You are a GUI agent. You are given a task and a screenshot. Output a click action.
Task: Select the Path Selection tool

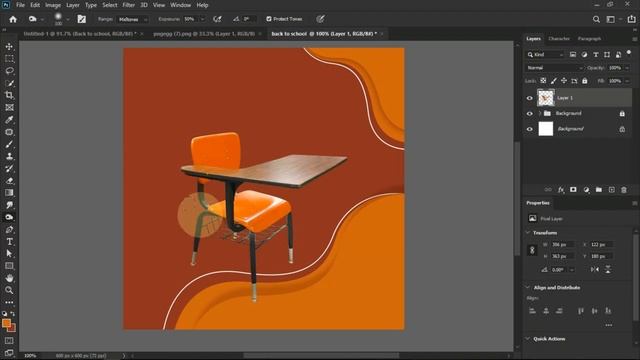coord(9,253)
